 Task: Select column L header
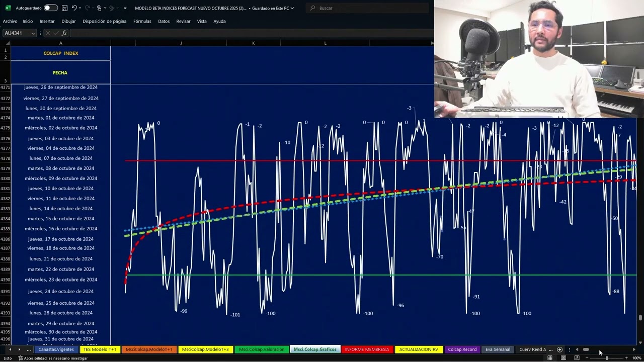pyautogui.click(x=325, y=43)
